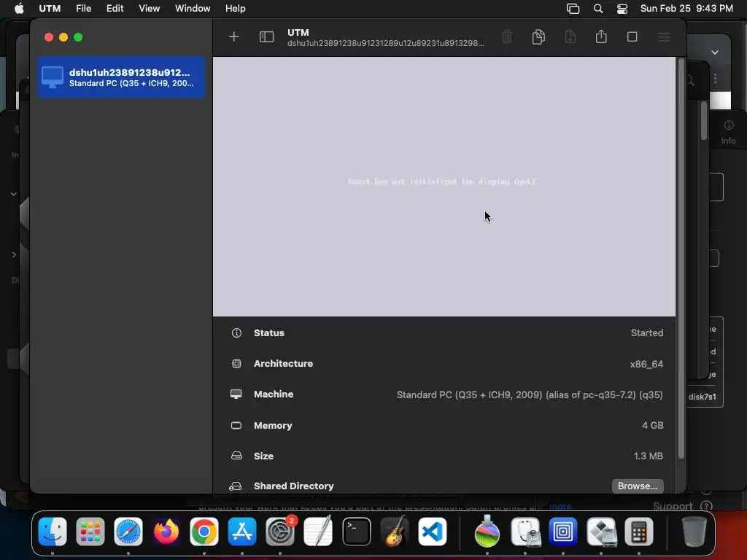Click the UTM details pane scrollbar
This screenshot has width=747, height=560.
[681, 259]
